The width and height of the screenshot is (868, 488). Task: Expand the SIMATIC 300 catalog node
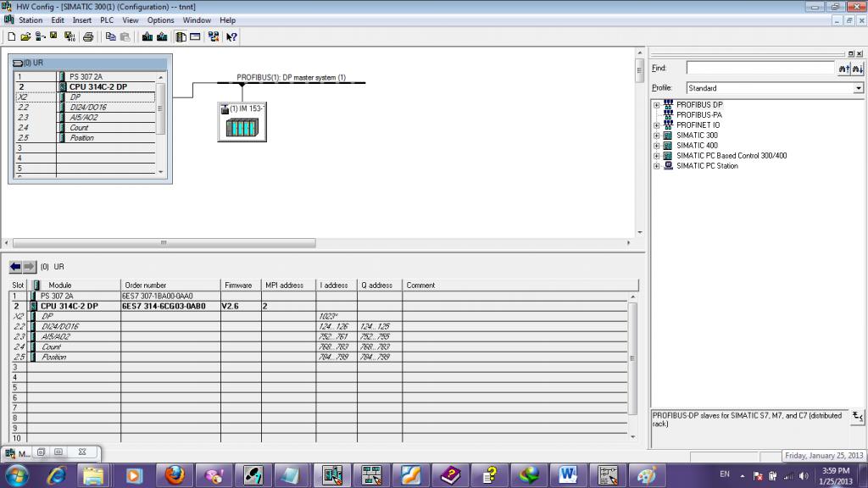click(x=657, y=136)
